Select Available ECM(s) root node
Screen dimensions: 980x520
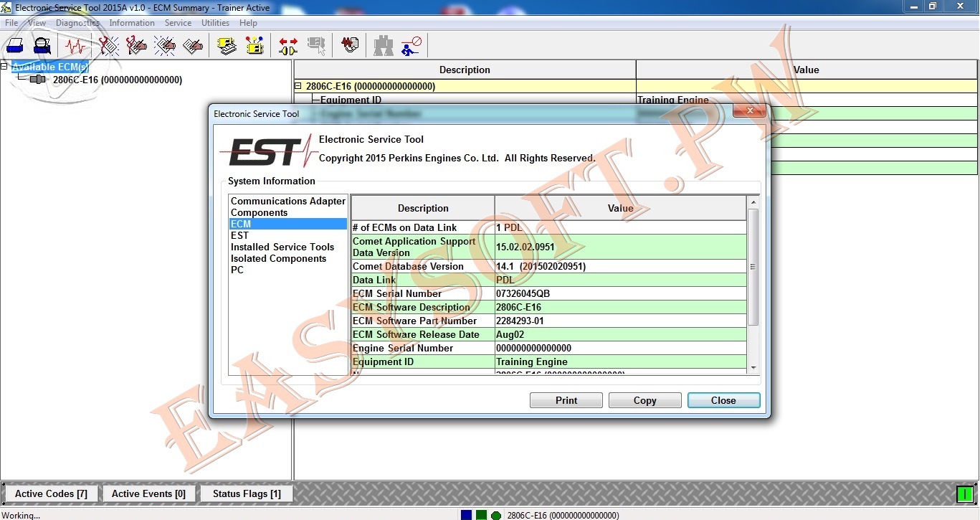50,67
